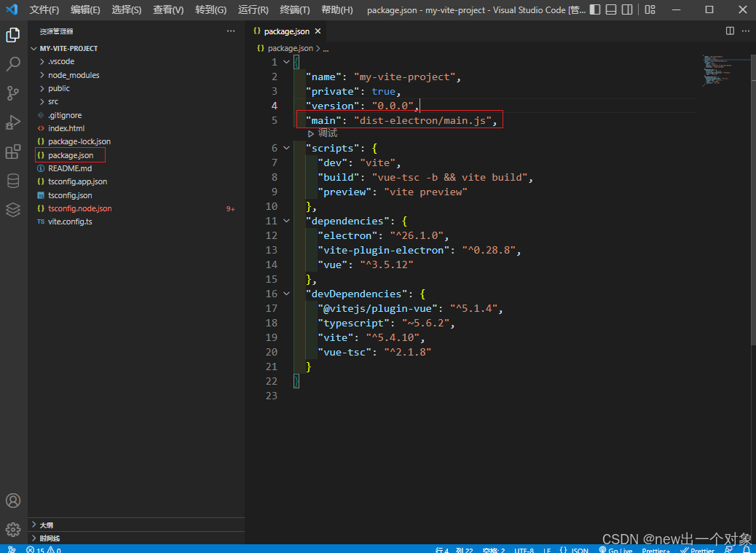Click the VS Code logo icon
Viewport: 756px width, 553px height.
12,9
